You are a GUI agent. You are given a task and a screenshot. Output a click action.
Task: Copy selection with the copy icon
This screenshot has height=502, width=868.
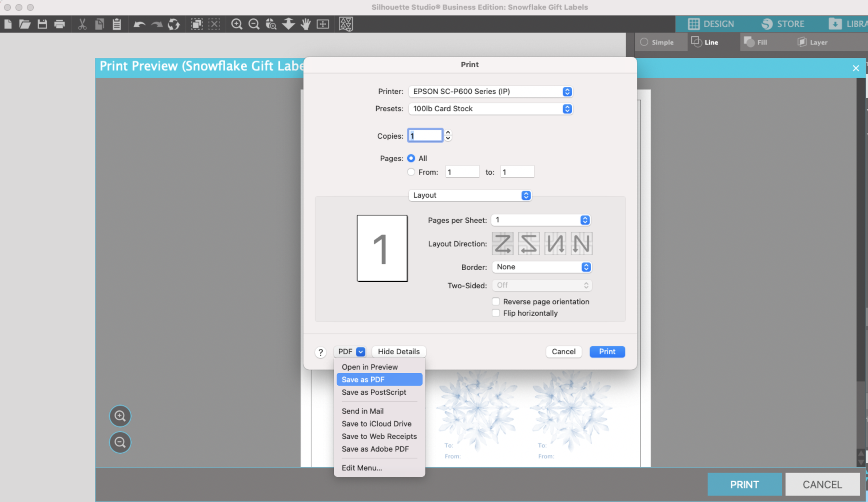tap(100, 24)
